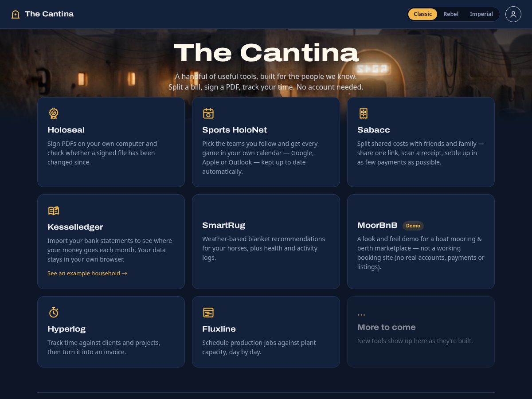Open the Kesselledger tool title
The width and height of the screenshot is (532, 399).
click(x=75, y=227)
